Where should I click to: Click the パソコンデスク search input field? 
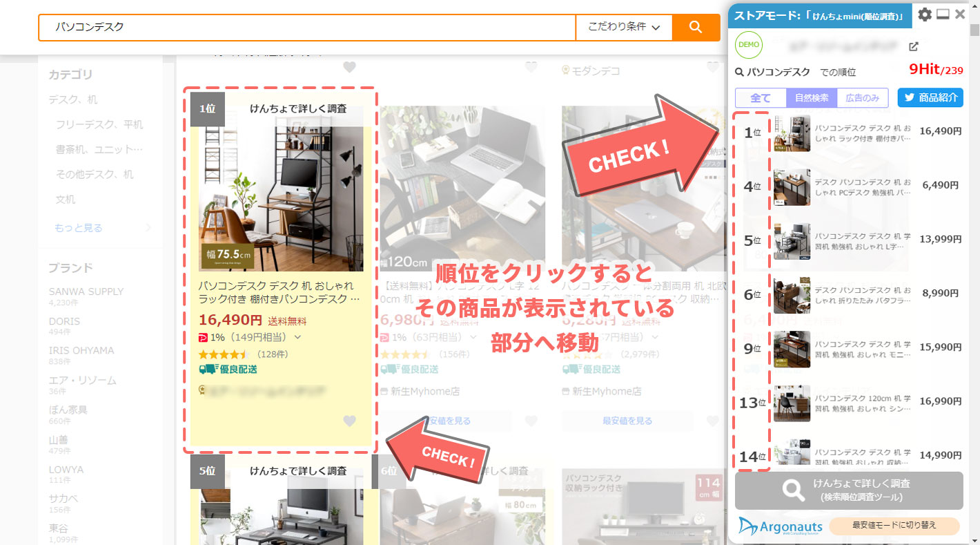(307, 28)
